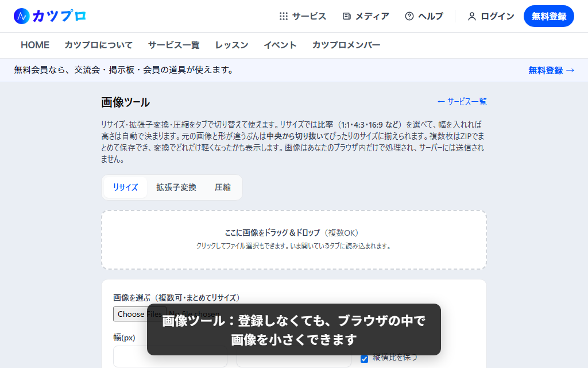Click the カツプロ logo
The height and width of the screenshot is (368, 588).
point(50,16)
